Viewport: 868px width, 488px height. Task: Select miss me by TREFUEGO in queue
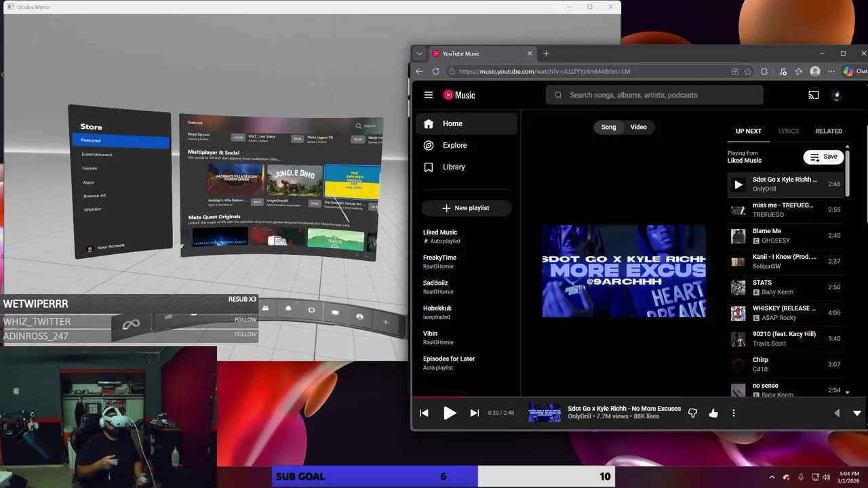click(785, 210)
